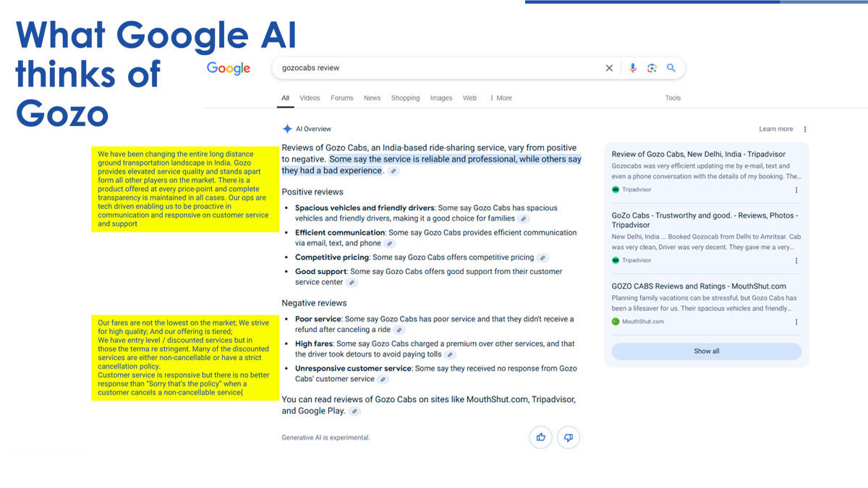Switch to the Images tab

click(441, 98)
